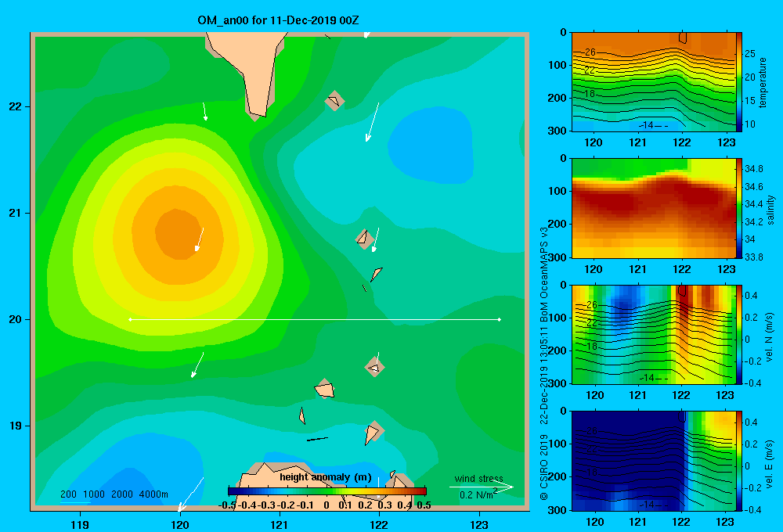This screenshot has height=532, width=783.
Task: Click the "34.8" value on salinity scale
Action: 754,169
